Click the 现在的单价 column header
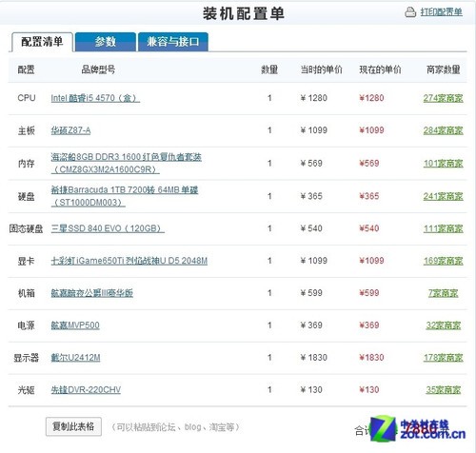 pos(380,69)
